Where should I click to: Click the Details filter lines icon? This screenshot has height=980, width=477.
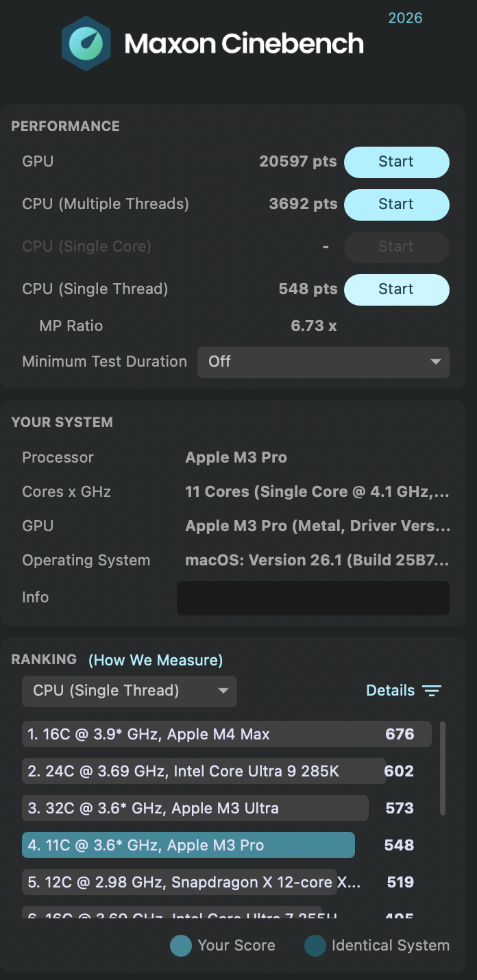(432, 691)
